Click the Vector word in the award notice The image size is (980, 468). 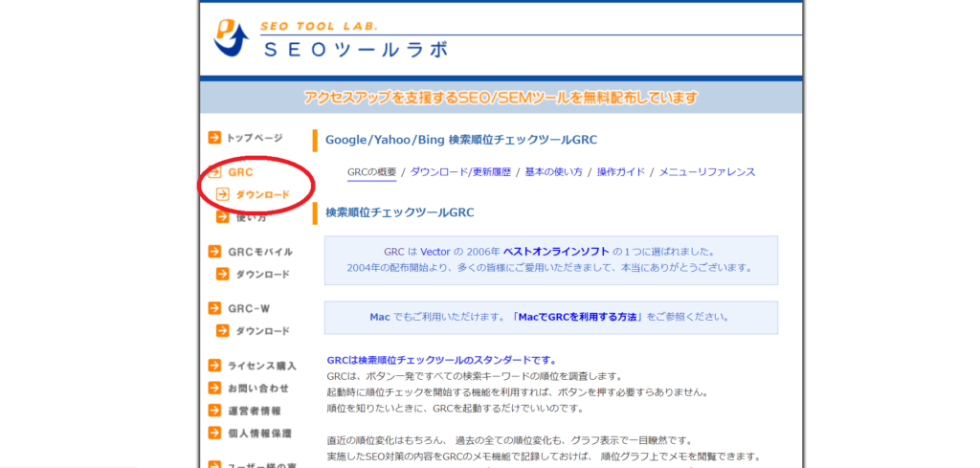click(435, 252)
